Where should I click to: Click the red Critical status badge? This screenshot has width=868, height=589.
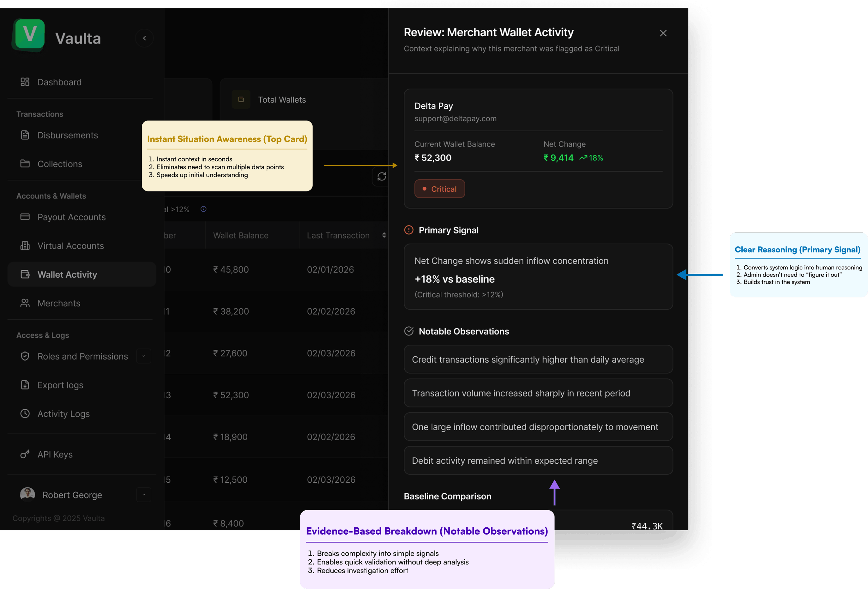(x=439, y=189)
